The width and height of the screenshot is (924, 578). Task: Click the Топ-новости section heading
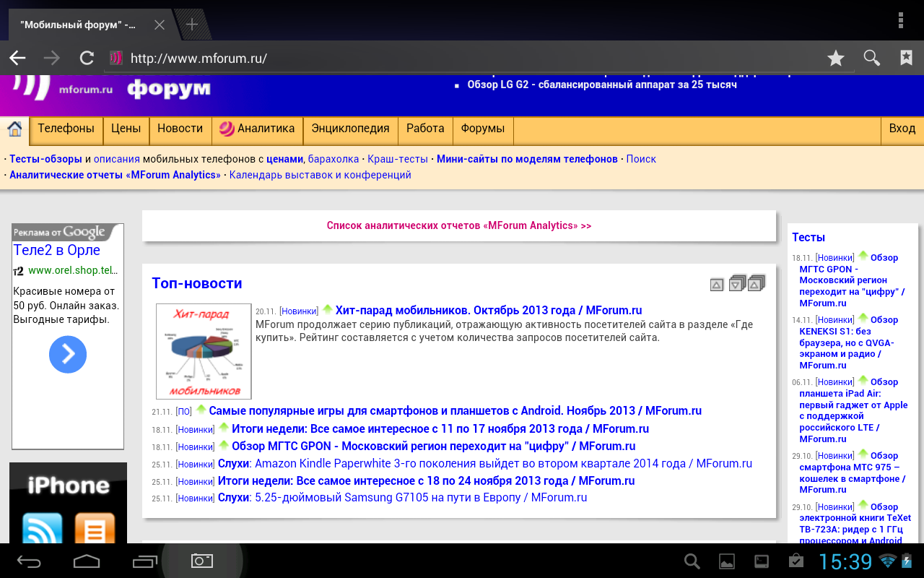[197, 283]
